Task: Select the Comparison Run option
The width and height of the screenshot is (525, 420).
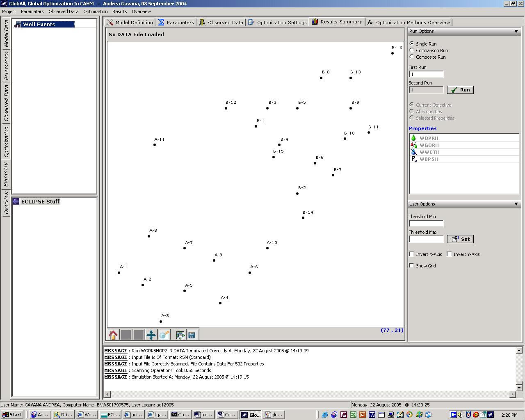Action: pos(412,50)
